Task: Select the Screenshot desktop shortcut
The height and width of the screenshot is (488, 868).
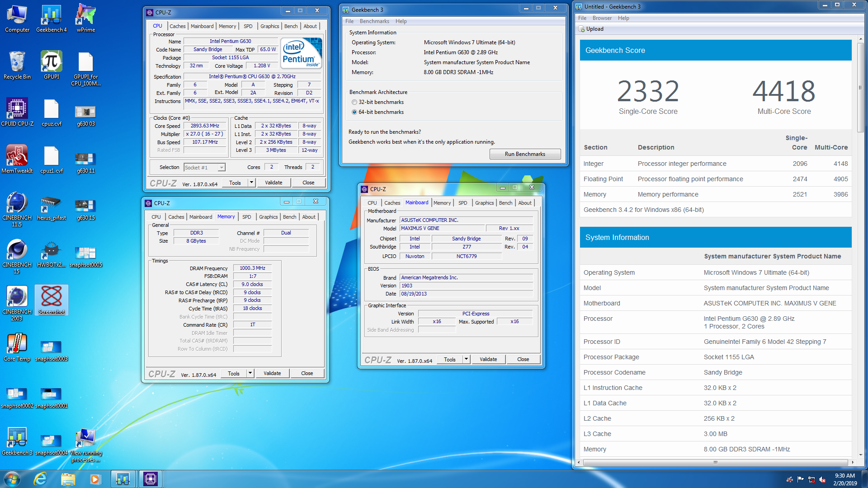Action: point(52,300)
